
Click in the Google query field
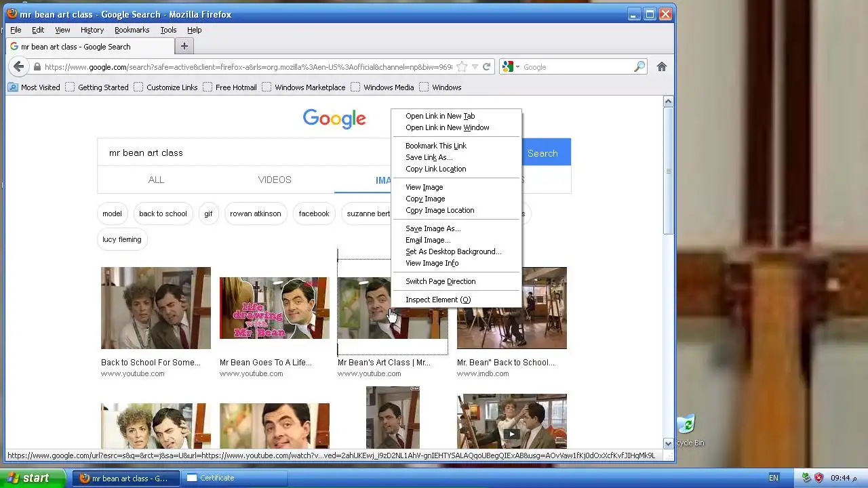click(244, 152)
